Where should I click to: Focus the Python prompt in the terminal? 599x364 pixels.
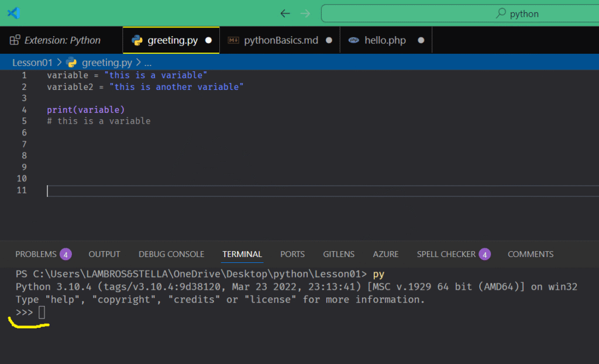(x=42, y=313)
